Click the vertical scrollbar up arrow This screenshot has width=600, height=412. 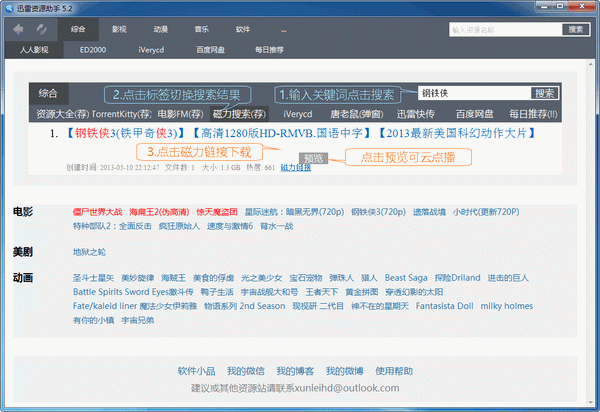[x=590, y=64]
